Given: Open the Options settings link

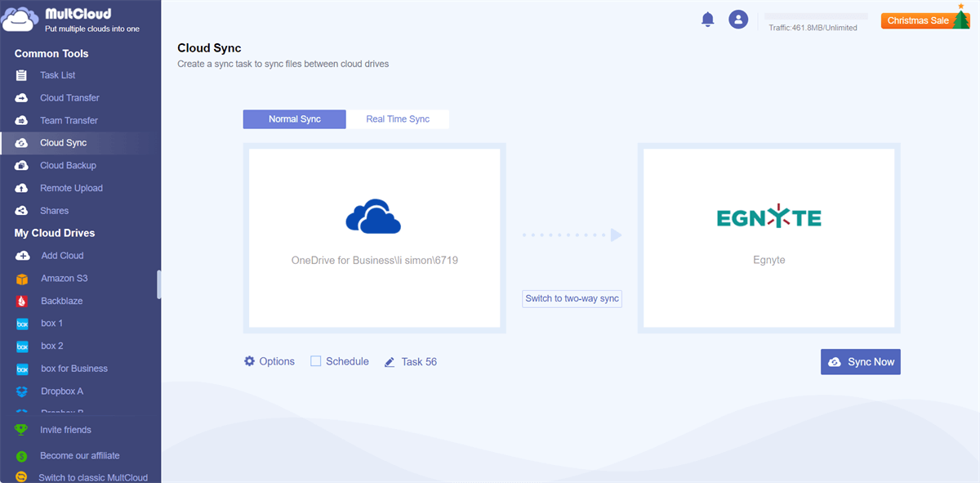Looking at the screenshot, I should [x=277, y=361].
